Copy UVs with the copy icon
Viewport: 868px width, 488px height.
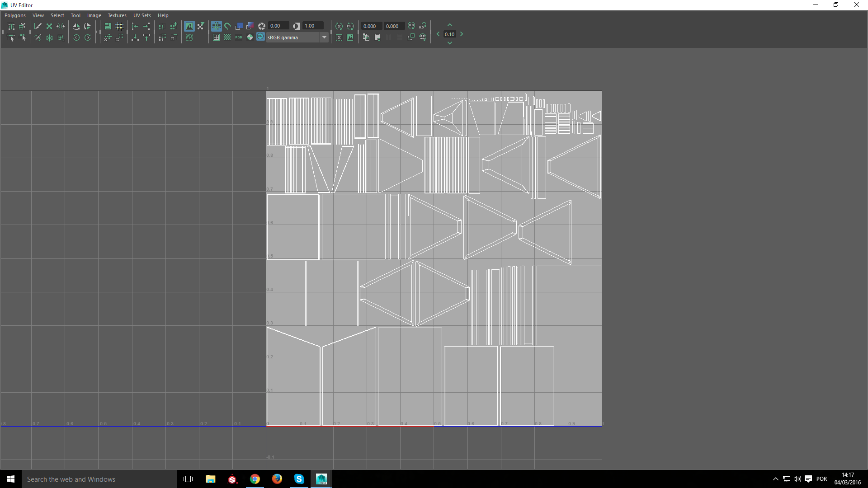tap(366, 38)
